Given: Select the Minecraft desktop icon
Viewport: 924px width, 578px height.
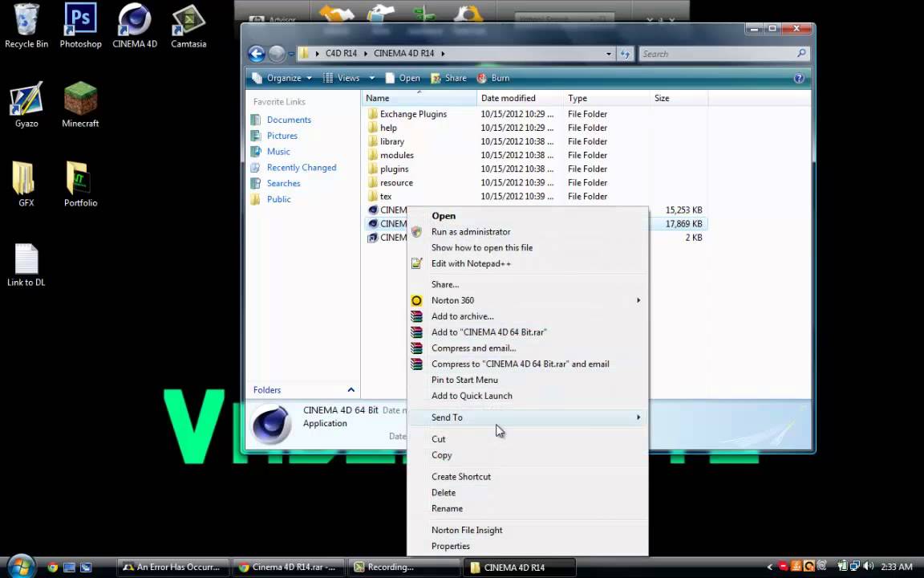Looking at the screenshot, I should click(x=80, y=105).
